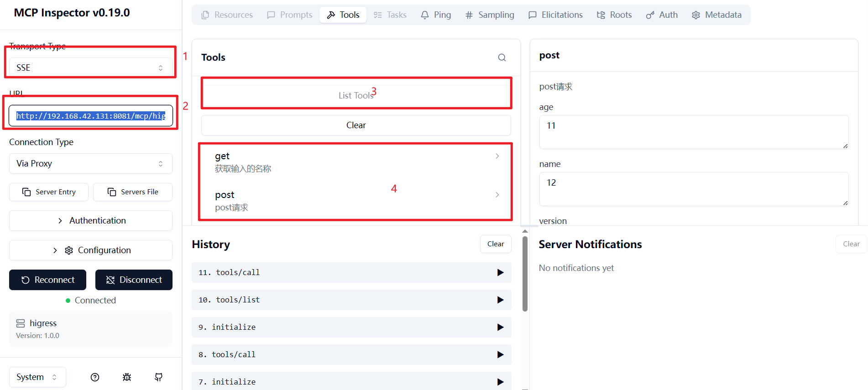
Task: Copy the Server Entry configuration
Action: click(x=49, y=192)
